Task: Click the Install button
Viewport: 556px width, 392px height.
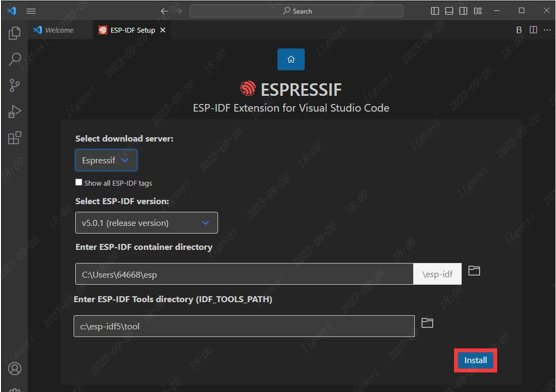Action: (475, 360)
